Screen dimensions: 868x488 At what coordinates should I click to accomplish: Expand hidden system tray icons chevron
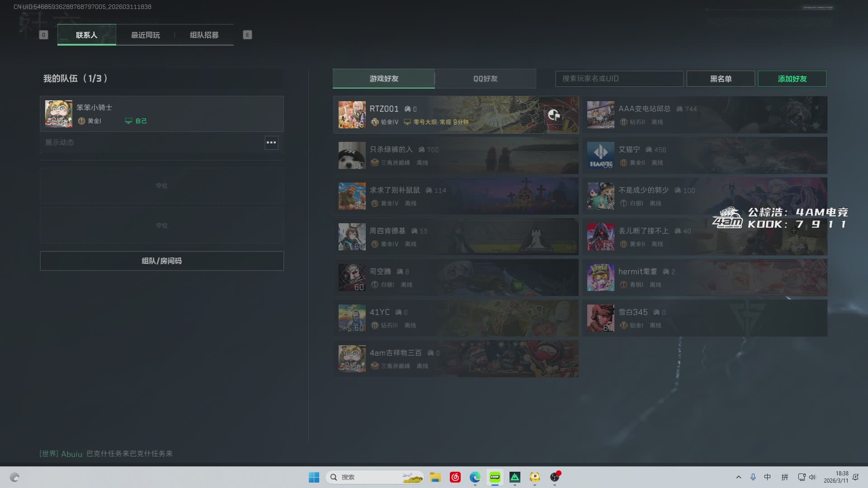(x=739, y=477)
